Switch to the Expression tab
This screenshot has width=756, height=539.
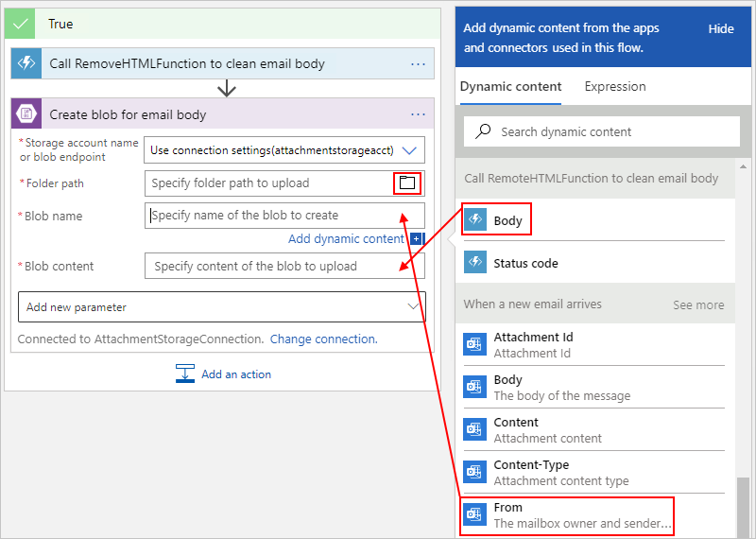pyautogui.click(x=615, y=86)
